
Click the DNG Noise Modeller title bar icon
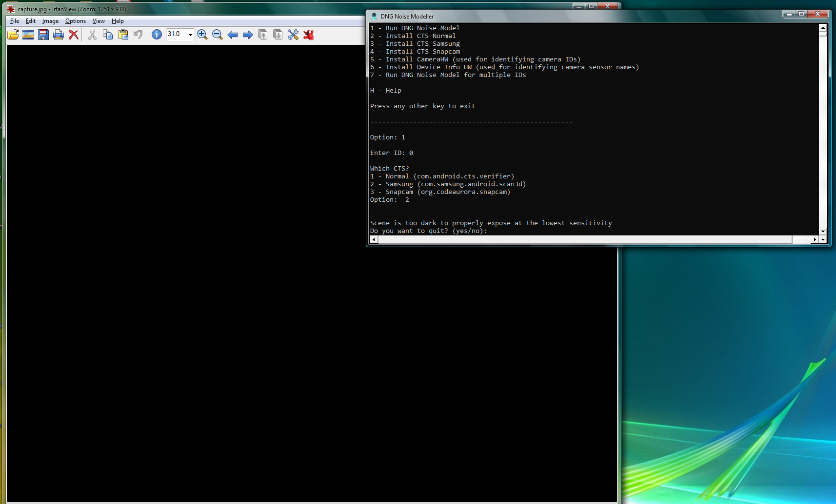click(374, 16)
